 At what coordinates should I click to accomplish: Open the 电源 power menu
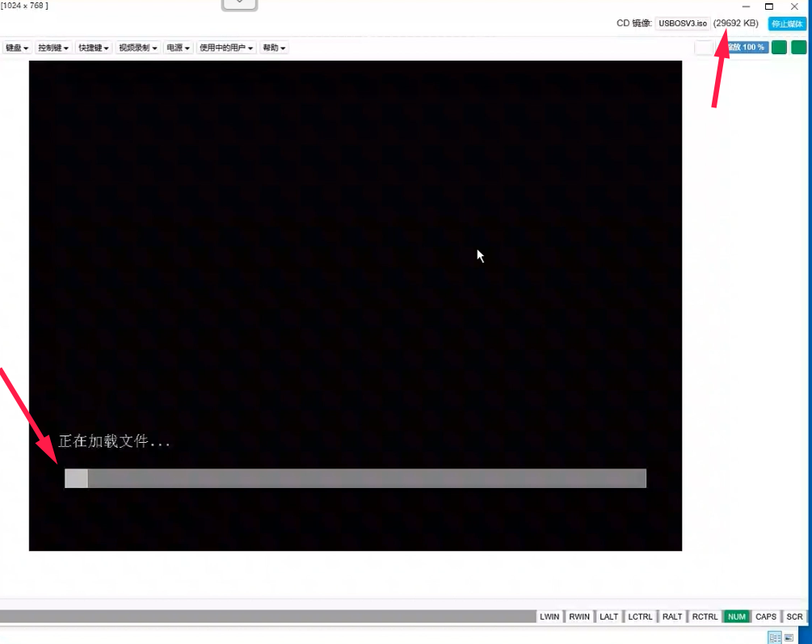pyautogui.click(x=178, y=48)
